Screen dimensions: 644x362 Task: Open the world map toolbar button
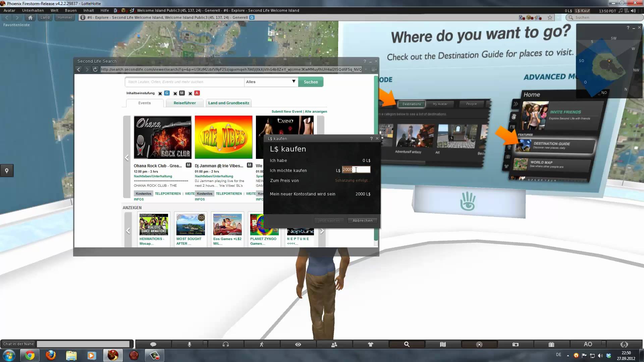tap(443, 344)
